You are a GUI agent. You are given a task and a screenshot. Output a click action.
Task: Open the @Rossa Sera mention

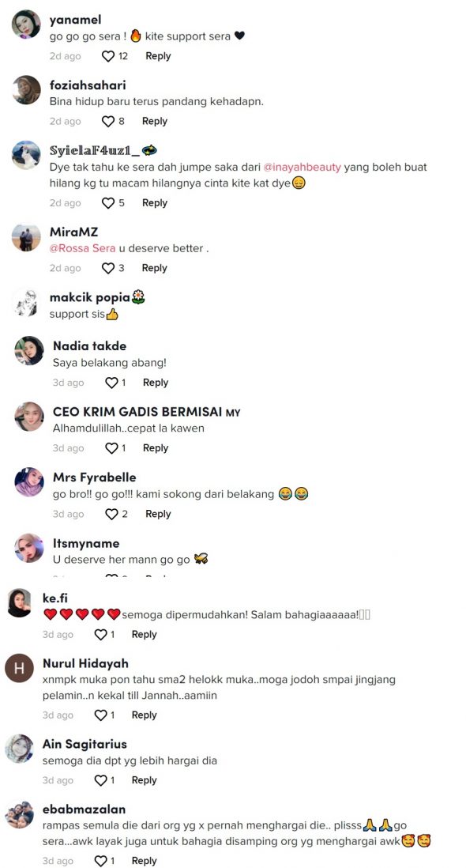click(x=82, y=248)
